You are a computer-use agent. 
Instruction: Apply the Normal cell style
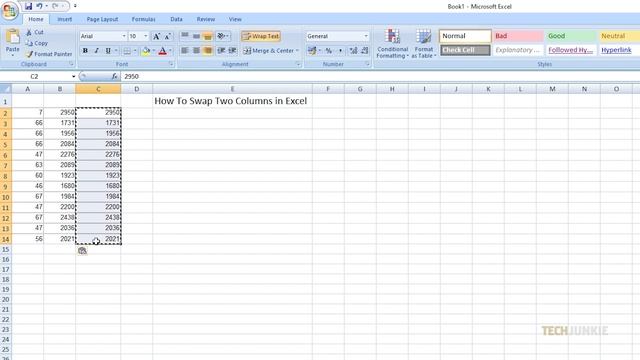pyautogui.click(x=465, y=36)
